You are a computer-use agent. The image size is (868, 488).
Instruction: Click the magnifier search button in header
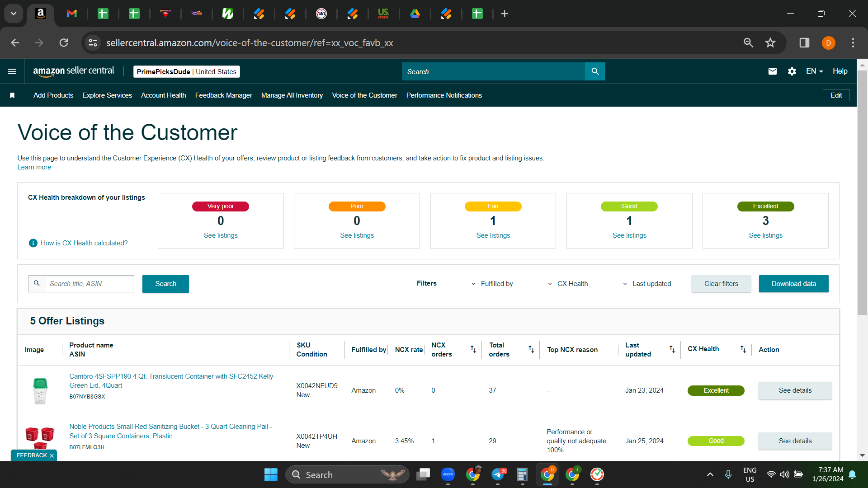point(595,71)
